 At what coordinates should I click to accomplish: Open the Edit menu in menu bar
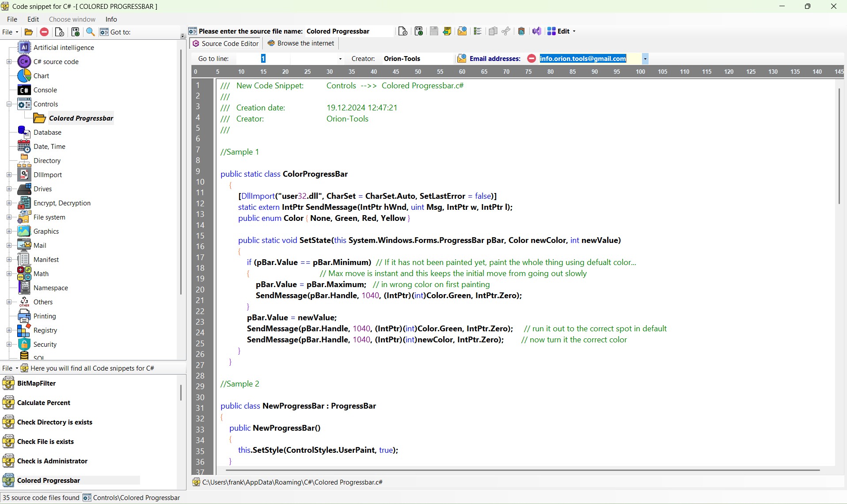[x=33, y=19]
